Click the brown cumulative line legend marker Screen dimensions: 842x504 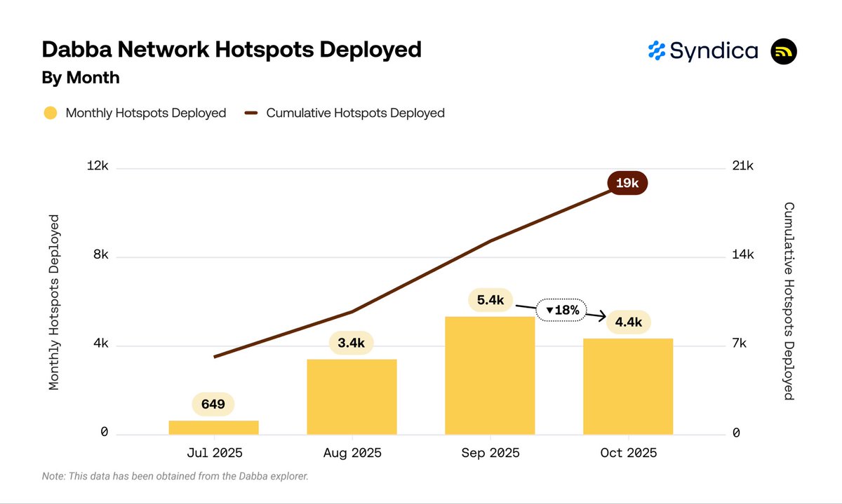point(252,112)
